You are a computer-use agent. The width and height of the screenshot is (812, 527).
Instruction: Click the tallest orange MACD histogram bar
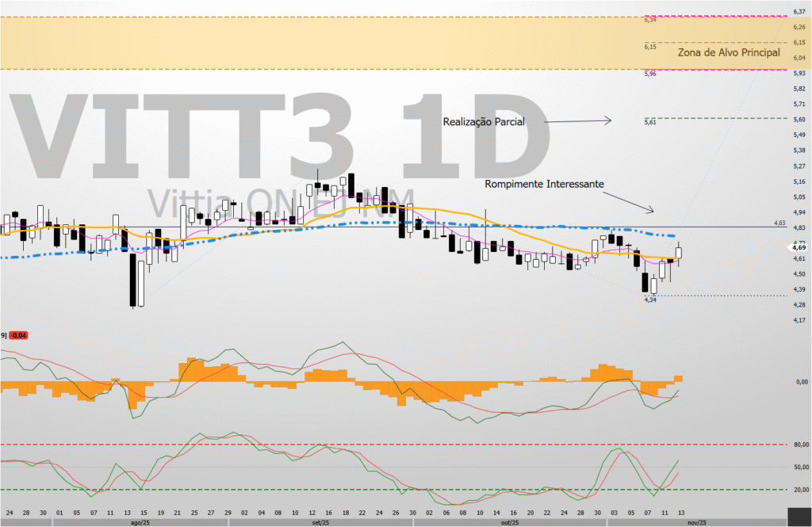tap(190, 369)
